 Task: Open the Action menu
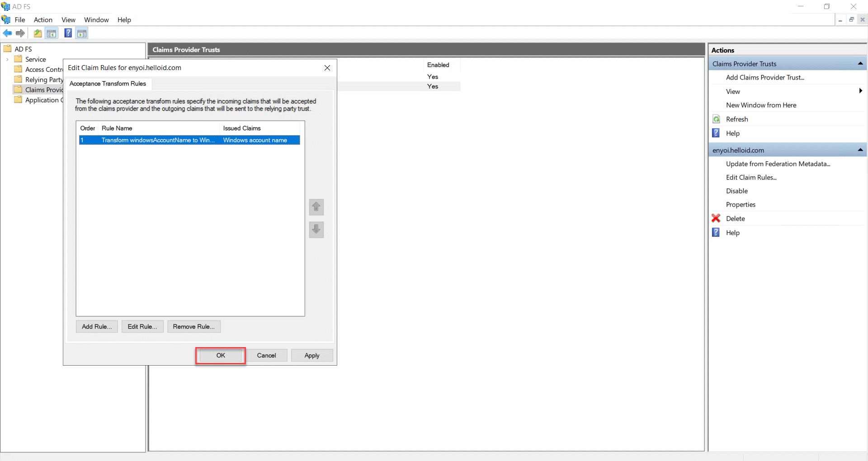point(43,20)
